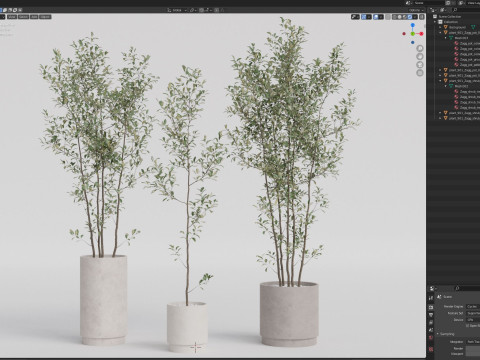Open the viewport shading options dropdown
Viewport: 480px width, 360px height.
pos(415,17)
